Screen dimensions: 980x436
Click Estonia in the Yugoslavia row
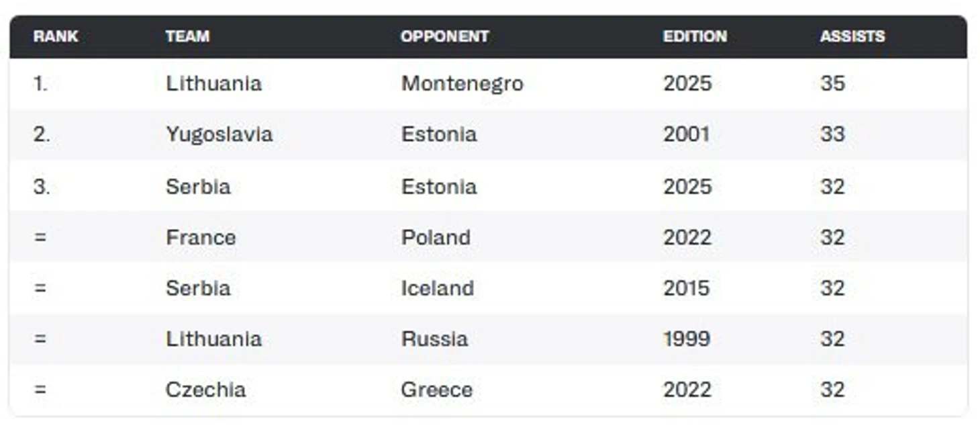439,134
